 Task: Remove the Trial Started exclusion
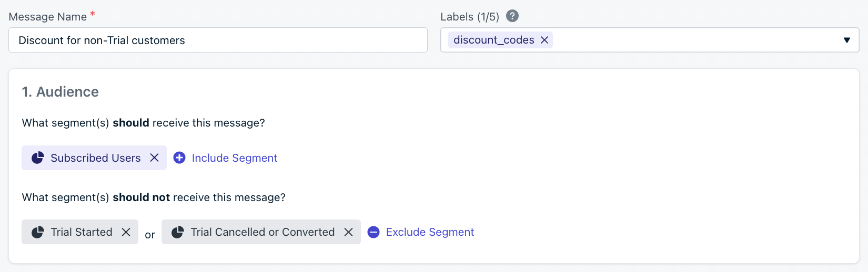coord(126,232)
